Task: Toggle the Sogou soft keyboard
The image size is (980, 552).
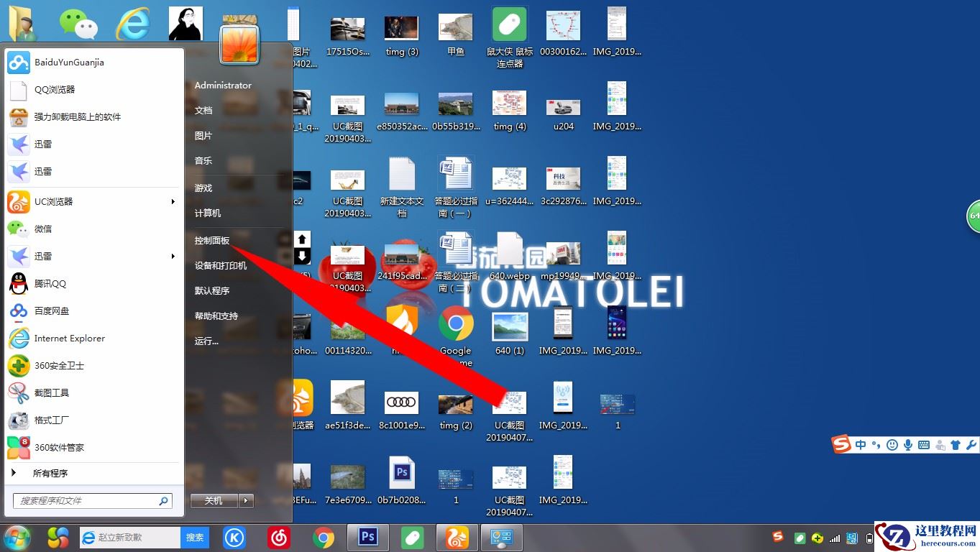Action: 925,445
